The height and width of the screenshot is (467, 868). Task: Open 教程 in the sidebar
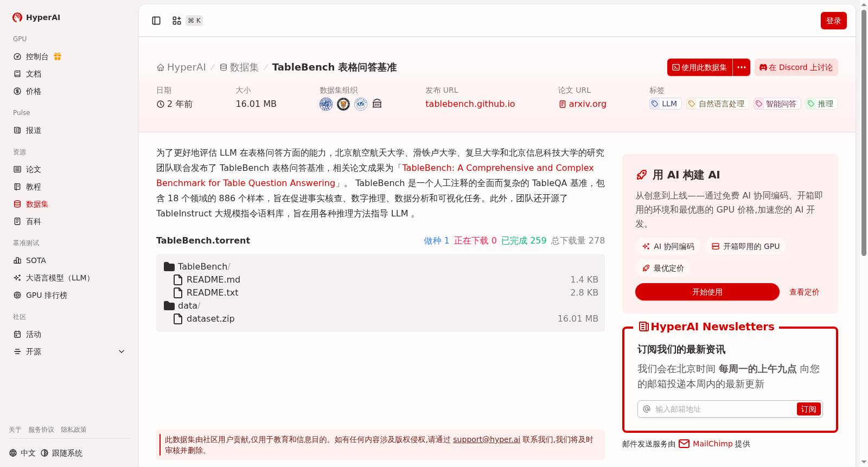(x=27, y=187)
